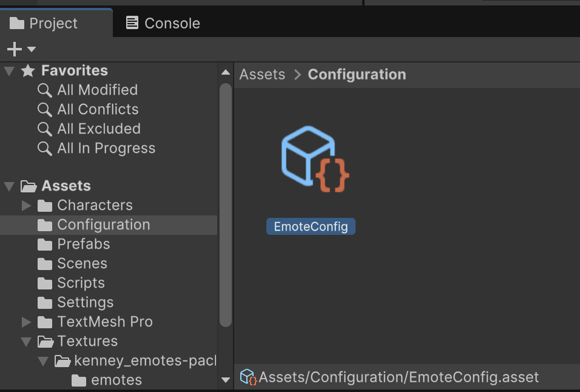Click the Prefabs folder icon
This screenshot has width=580, height=392.
point(44,245)
